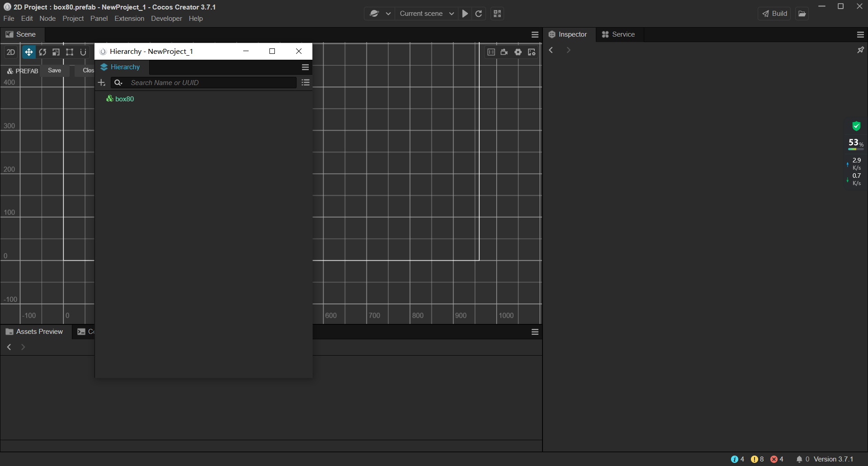Toggle the 2D view mode button

(x=11, y=52)
